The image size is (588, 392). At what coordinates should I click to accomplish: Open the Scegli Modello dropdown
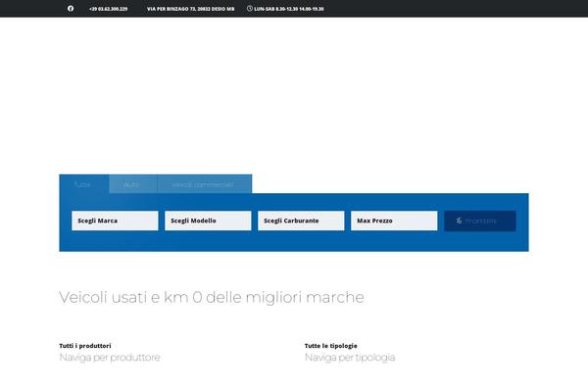(208, 220)
